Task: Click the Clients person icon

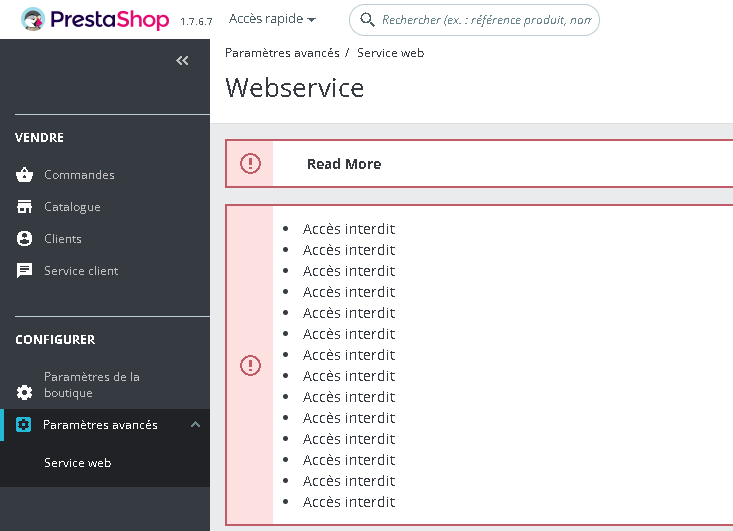Action: [24, 239]
